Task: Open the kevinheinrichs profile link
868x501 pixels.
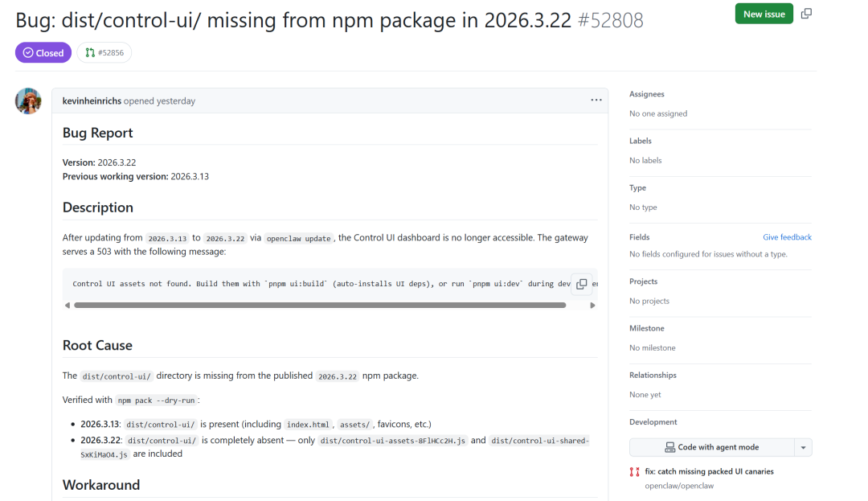Action: click(92, 101)
